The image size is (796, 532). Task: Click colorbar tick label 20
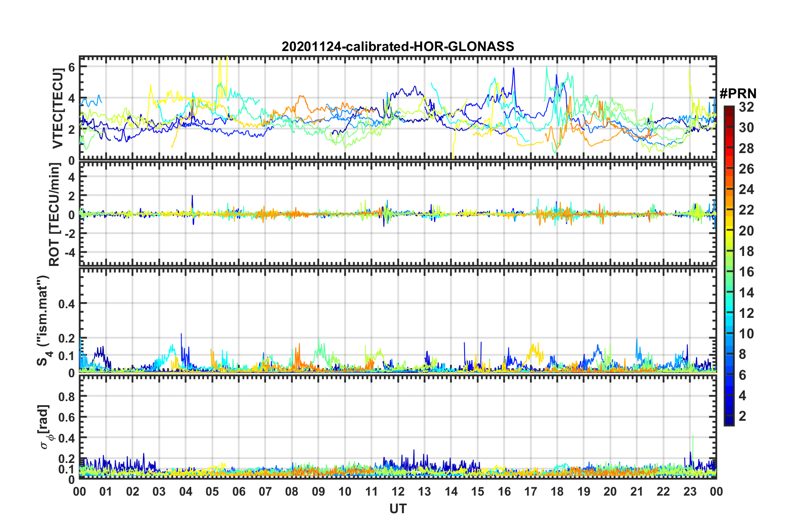click(x=746, y=231)
